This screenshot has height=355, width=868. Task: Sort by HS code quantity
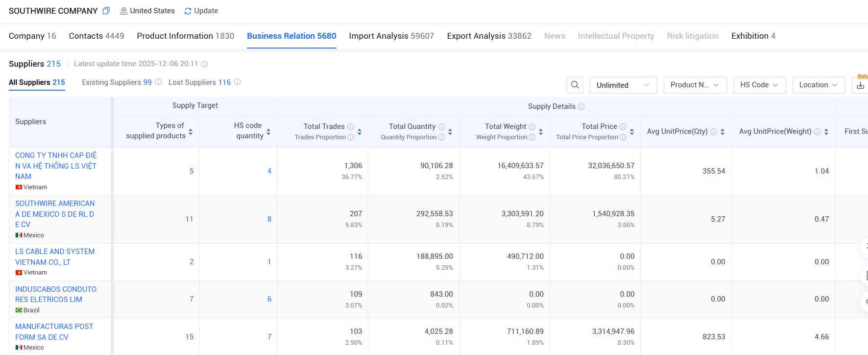click(x=268, y=132)
